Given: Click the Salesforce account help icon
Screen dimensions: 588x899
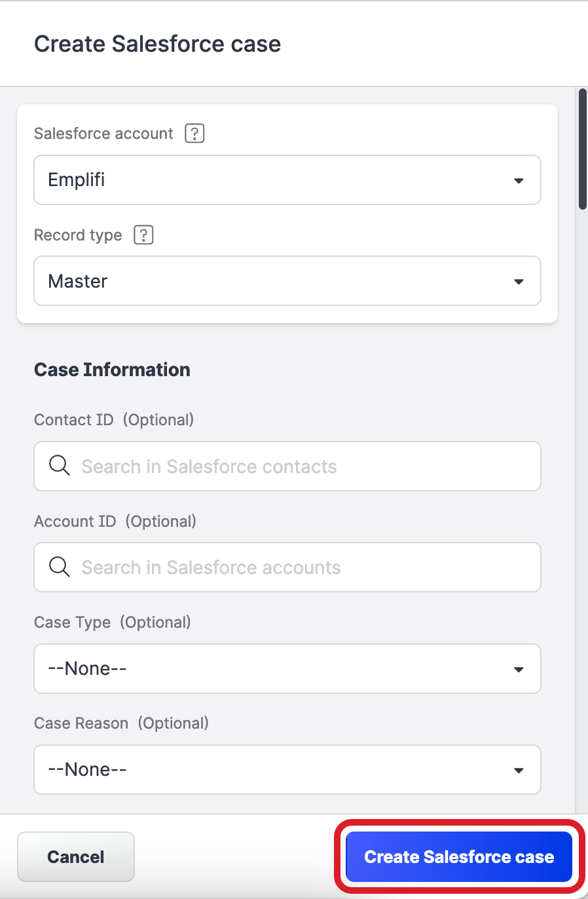Looking at the screenshot, I should click(194, 133).
